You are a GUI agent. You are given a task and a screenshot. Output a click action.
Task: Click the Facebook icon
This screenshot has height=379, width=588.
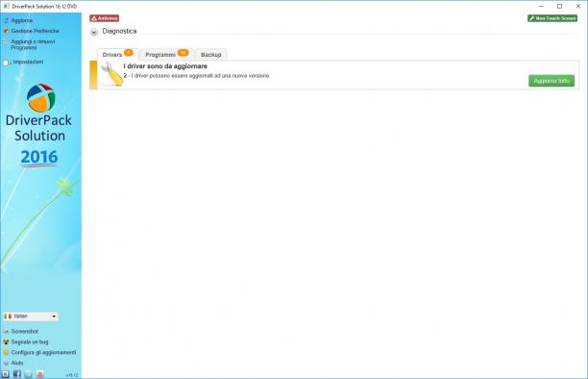(x=17, y=374)
